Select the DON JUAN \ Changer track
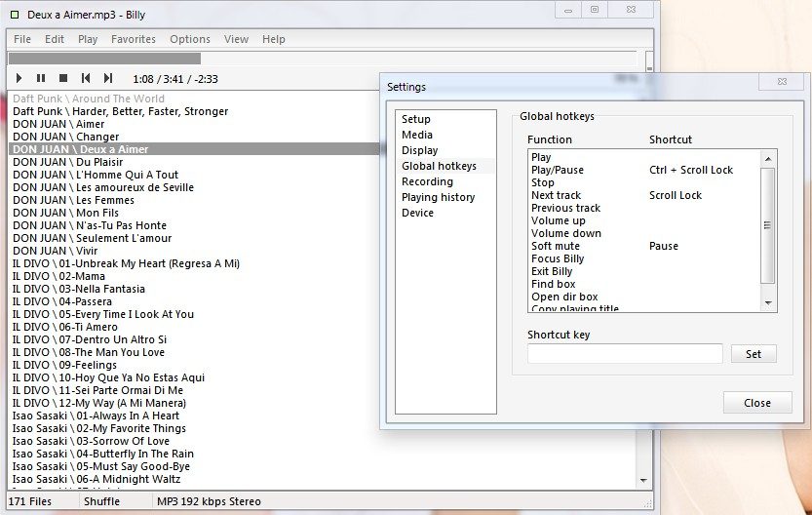The height and width of the screenshot is (515, 812). 65,137
